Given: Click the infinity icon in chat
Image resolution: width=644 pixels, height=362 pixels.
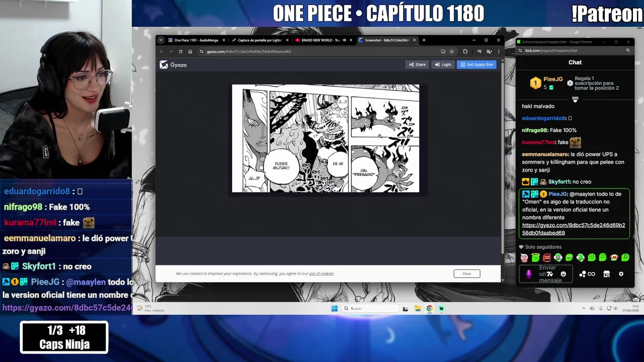Looking at the screenshot, I should click(x=592, y=274).
